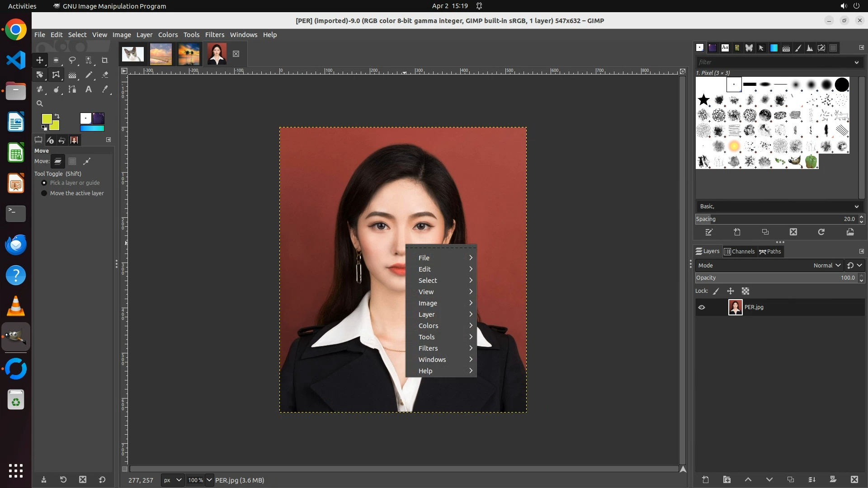Viewport: 868px width, 488px height.
Task: Select the Crop tool
Action: click(105, 60)
